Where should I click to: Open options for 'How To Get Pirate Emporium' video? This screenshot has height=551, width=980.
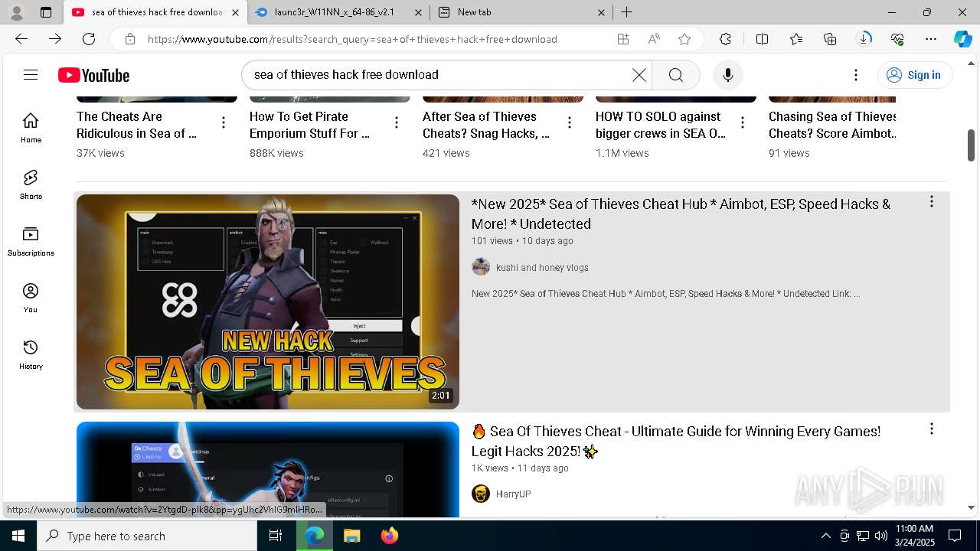(x=396, y=122)
